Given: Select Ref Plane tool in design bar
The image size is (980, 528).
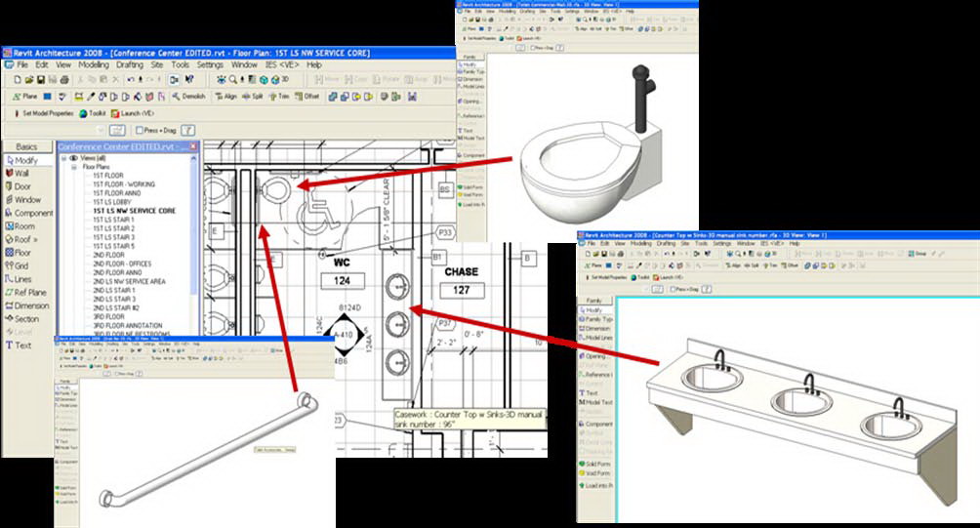Looking at the screenshot, I should coord(26,293).
